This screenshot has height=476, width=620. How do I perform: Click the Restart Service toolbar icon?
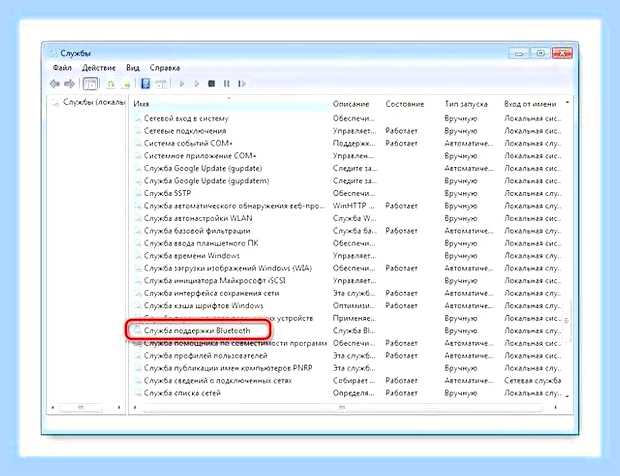tap(242, 84)
